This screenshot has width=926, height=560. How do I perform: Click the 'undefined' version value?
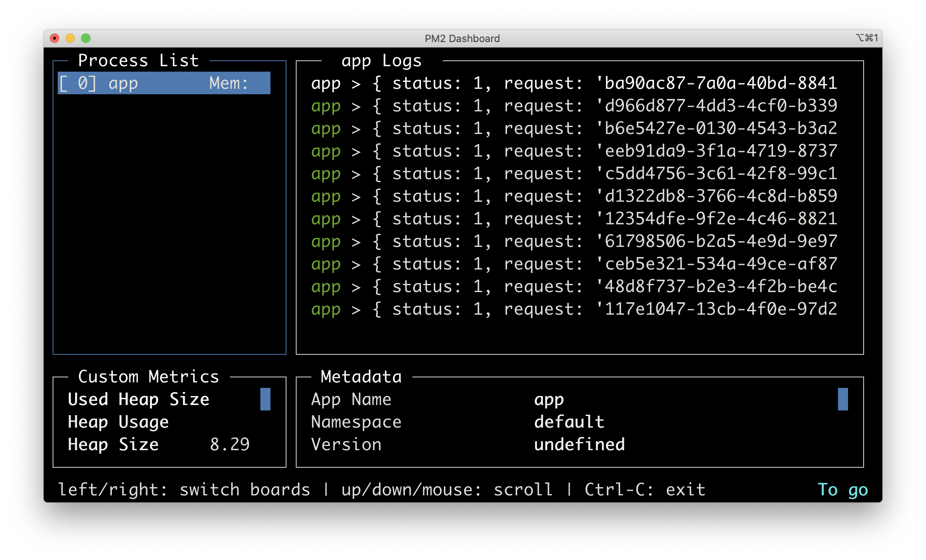(579, 444)
